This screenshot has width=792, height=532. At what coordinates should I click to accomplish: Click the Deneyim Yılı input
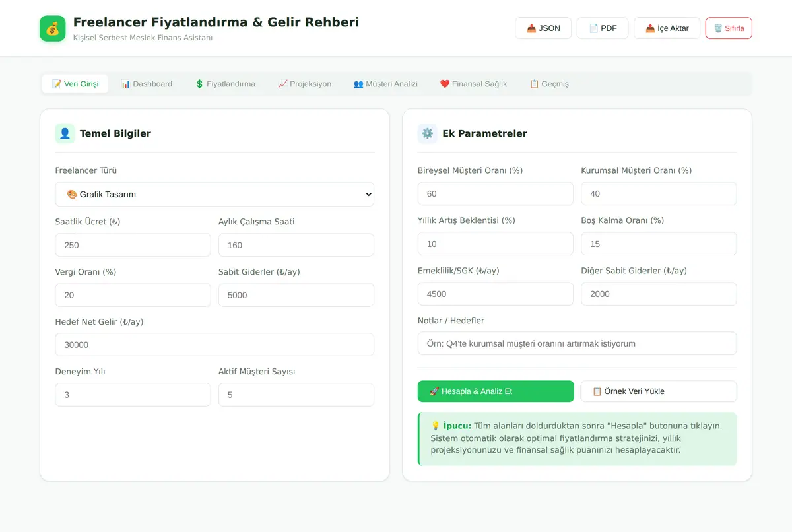tap(133, 395)
